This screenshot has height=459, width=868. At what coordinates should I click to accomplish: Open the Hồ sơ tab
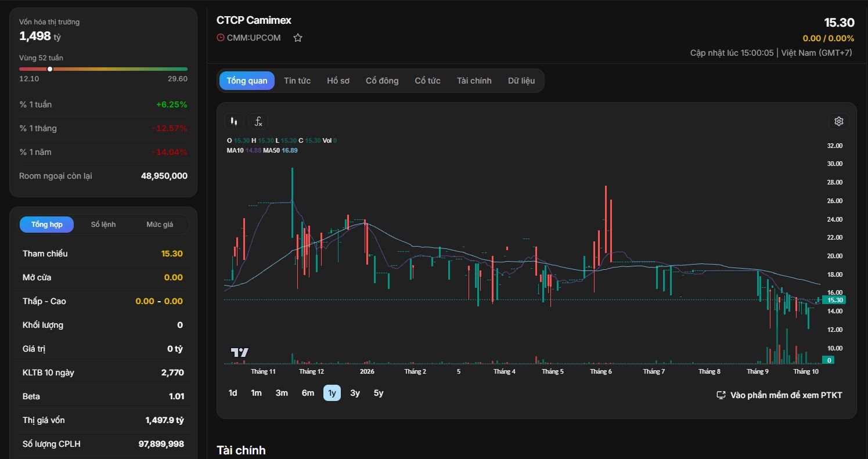338,81
